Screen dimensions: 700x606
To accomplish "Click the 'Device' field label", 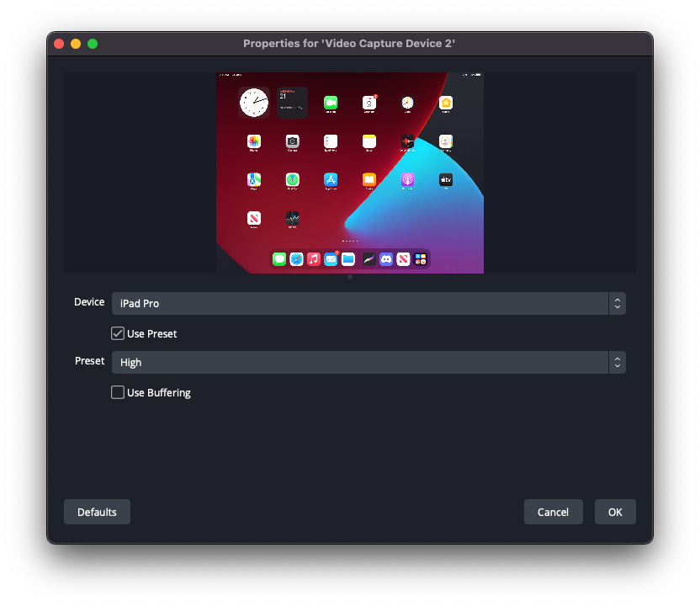I will point(89,302).
